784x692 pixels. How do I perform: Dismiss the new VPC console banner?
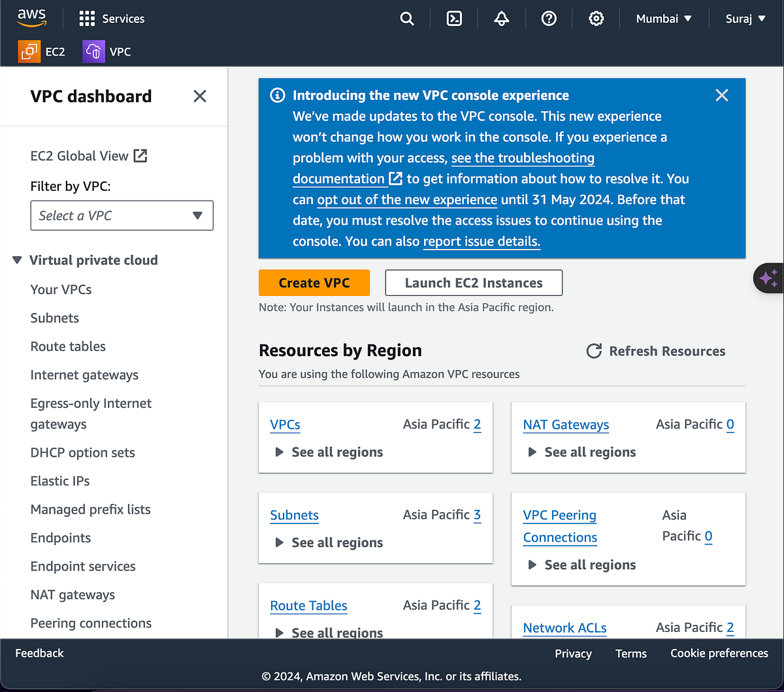point(721,95)
